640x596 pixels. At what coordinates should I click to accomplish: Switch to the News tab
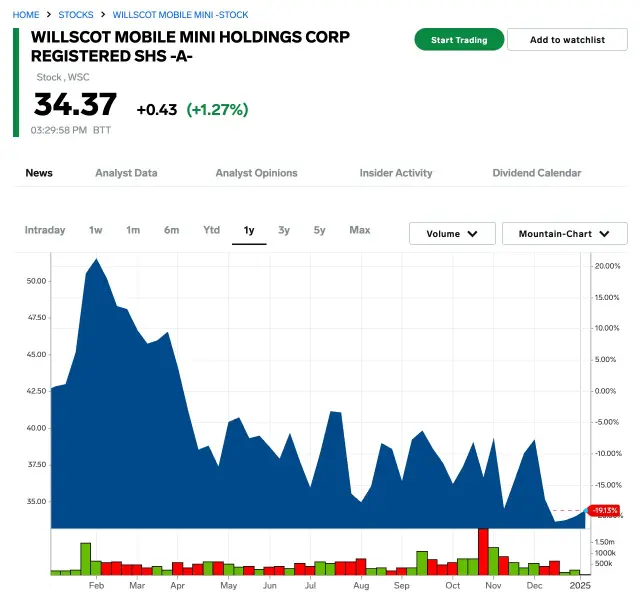(39, 173)
